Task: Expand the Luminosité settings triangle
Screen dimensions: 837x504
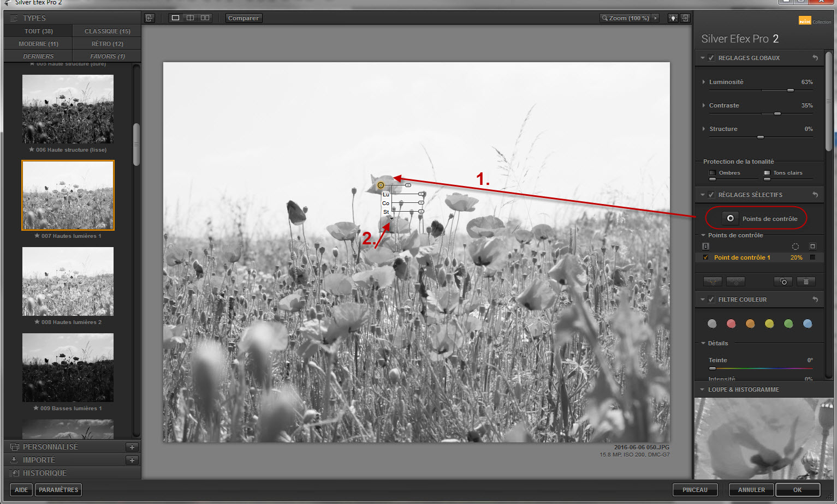Action: (704, 82)
